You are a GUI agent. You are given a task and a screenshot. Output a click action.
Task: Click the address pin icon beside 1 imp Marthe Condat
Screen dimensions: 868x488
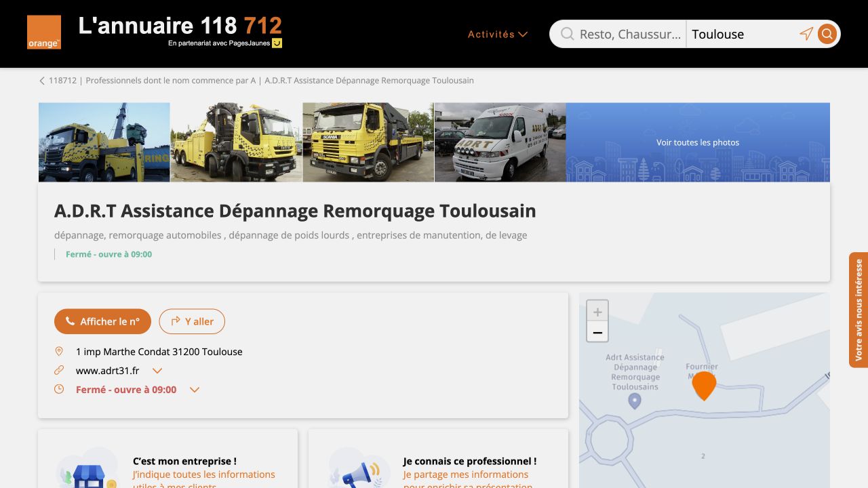[x=59, y=352]
